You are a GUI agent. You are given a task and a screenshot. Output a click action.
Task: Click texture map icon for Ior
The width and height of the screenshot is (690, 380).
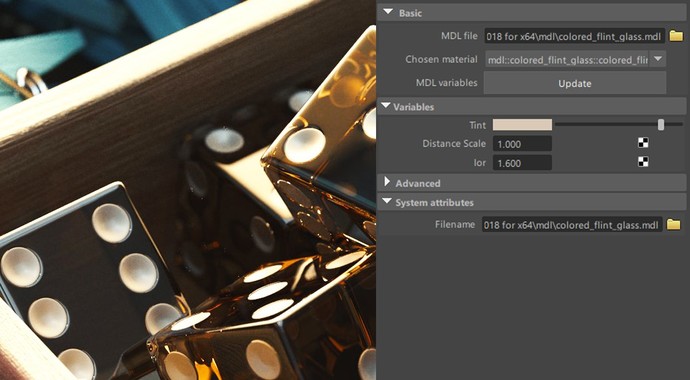pyautogui.click(x=643, y=161)
